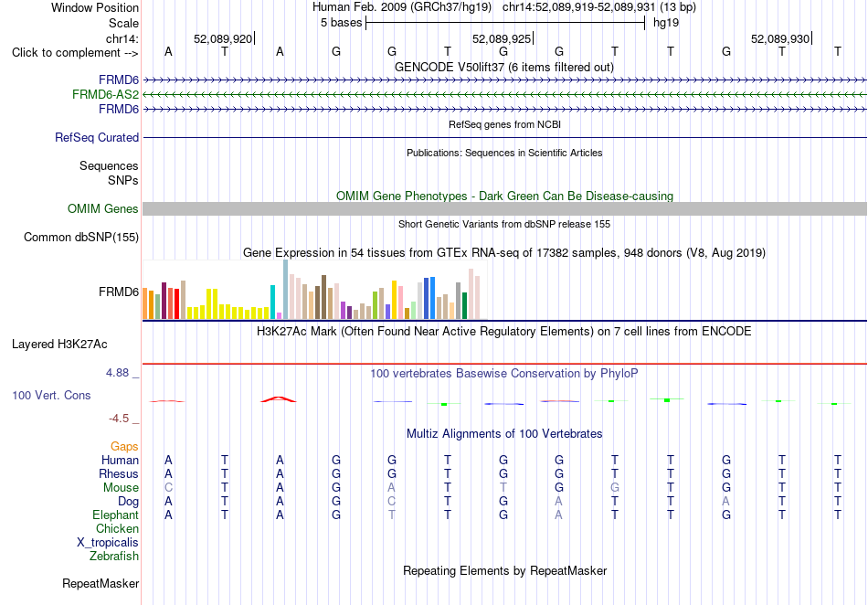
Task: Open the RepeatMasker track label
Action: coord(101,583)
